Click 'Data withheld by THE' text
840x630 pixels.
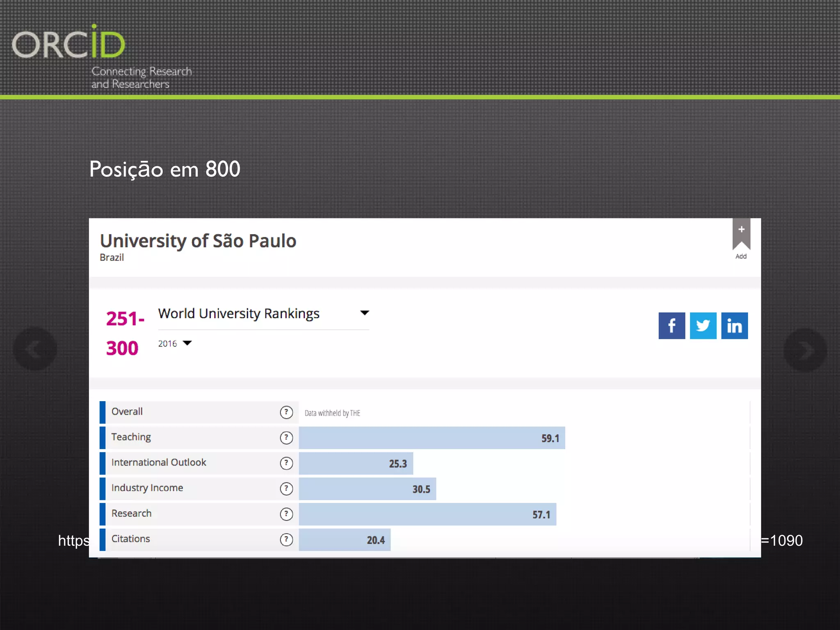332,413
